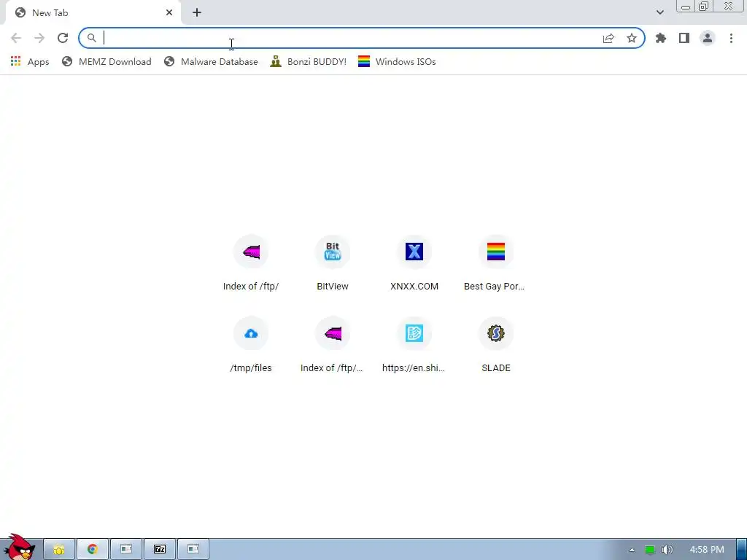
Task: Open the 7-Zip taskbar icon
Action: pyautogui.click(x=160, y=550)
